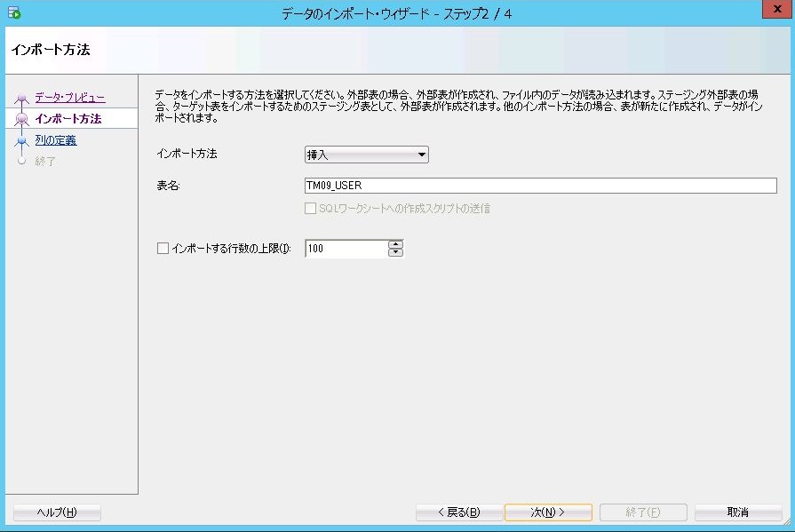Screen dimensions: 795x532
Task: Click the 列の定義 step bullet icon
Action: coord(22,140)
